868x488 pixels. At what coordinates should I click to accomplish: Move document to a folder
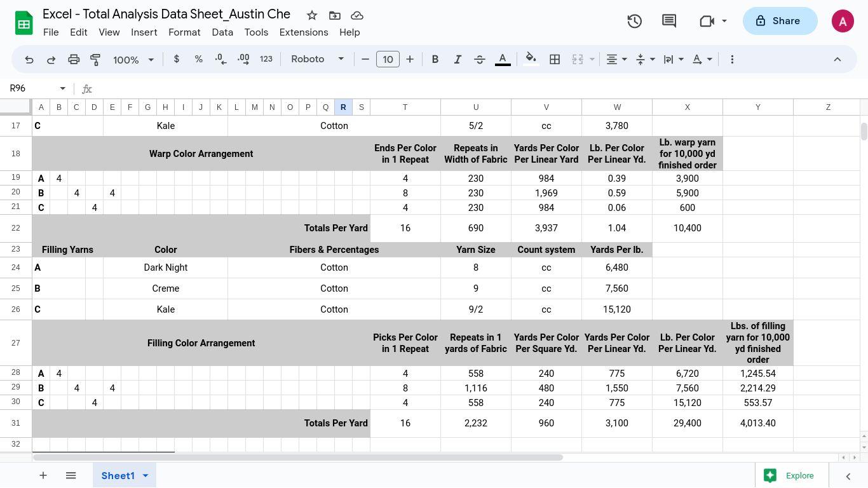[x=335, y=15]
